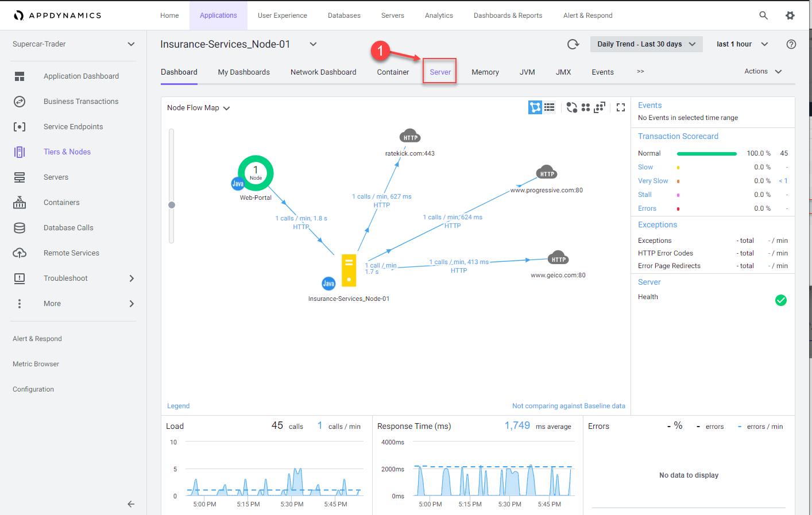The image size is (812, 515).
Task: Click the green Server Health check icon
Action: (x=781, y=300)
